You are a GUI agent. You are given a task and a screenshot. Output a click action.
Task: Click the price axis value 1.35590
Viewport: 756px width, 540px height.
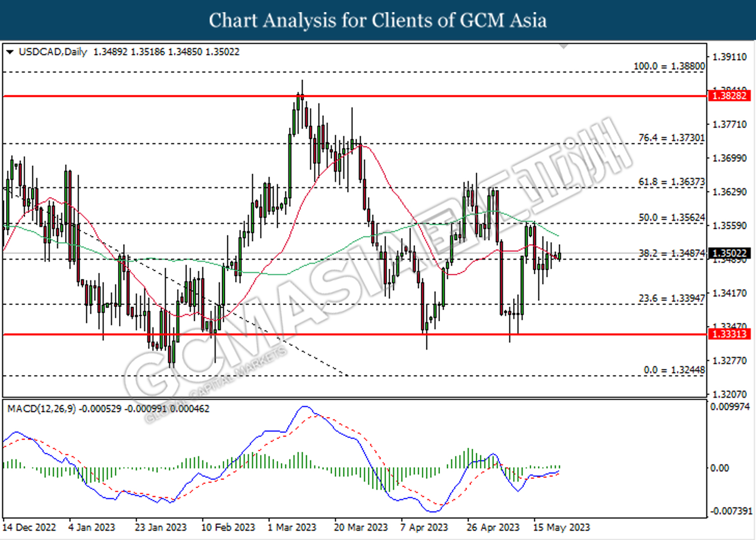729,225
